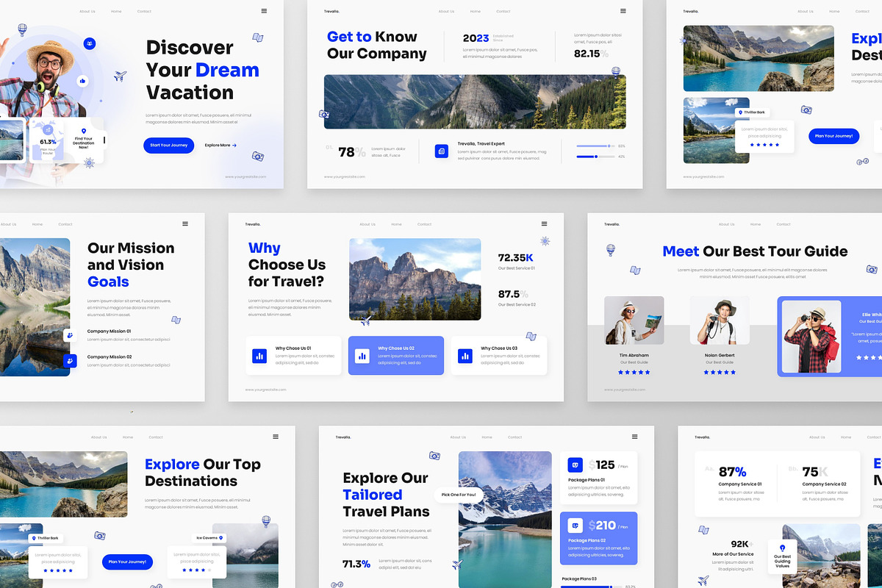Click airplane icon below Why Choose Us mountain photo
The height and width of the screenshot is (588, 882).
coord(365,320)
